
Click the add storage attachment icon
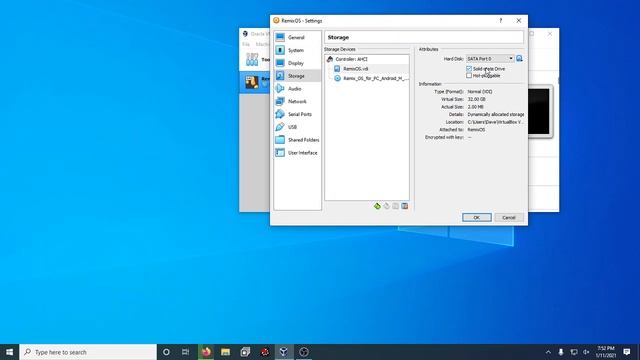[x=396, y=206]
